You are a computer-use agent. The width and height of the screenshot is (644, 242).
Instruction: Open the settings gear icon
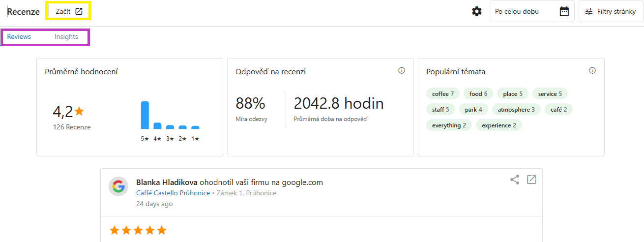476,11
